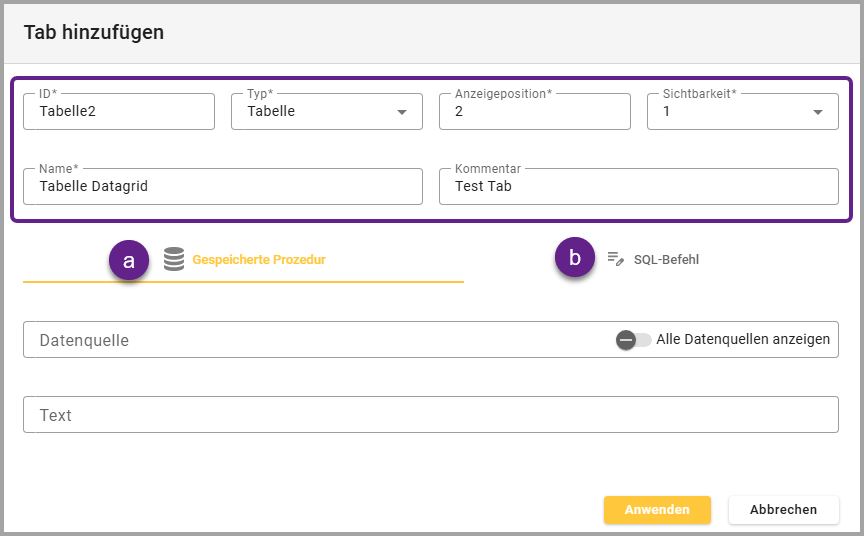Click the 'Alle Datenquellen anzeigen' label text
864x536 pixels.
pyautogui.click(x=743, y=340)
